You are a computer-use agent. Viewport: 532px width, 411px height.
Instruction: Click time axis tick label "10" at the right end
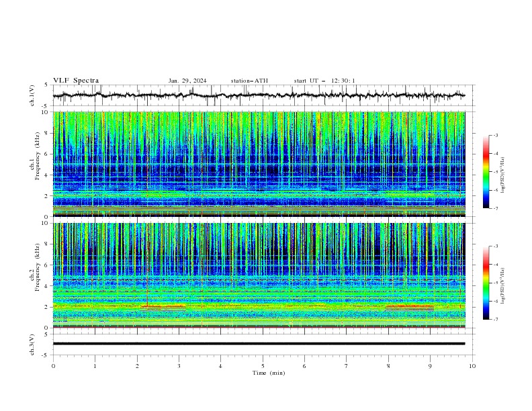tap(472, 366)
